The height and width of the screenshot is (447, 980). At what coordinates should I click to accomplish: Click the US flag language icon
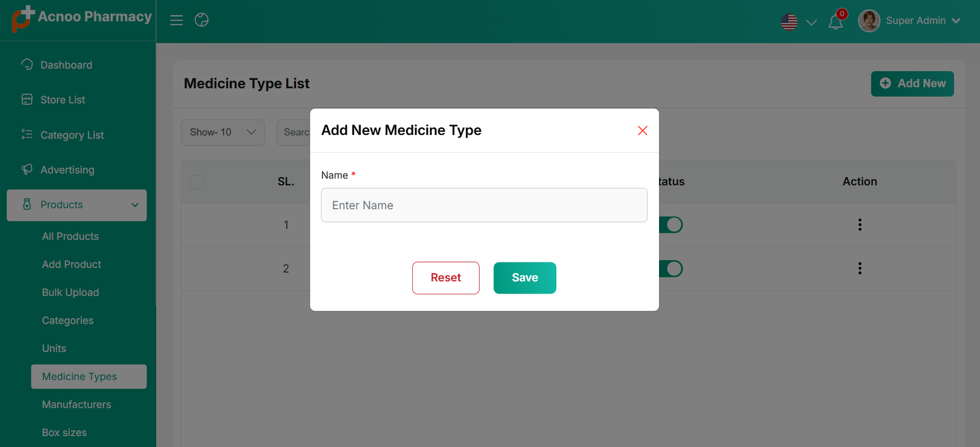(x=789, y=22)
